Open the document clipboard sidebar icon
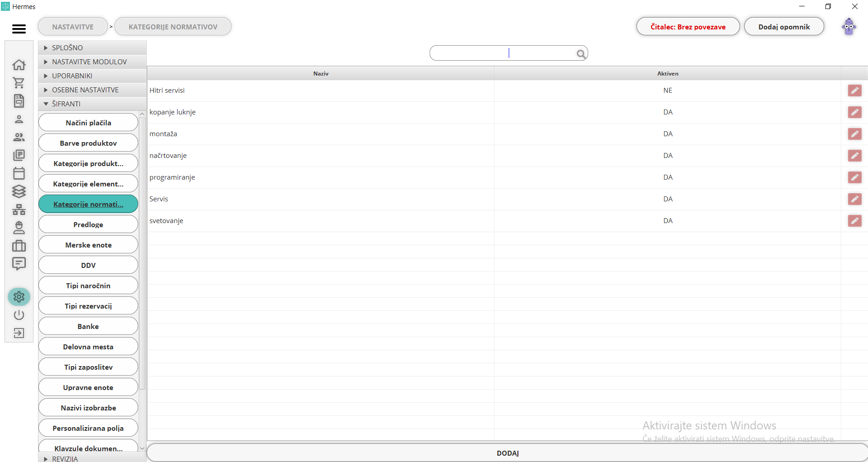The width and height of the screenshot is (868, 462). coord(19,101)
